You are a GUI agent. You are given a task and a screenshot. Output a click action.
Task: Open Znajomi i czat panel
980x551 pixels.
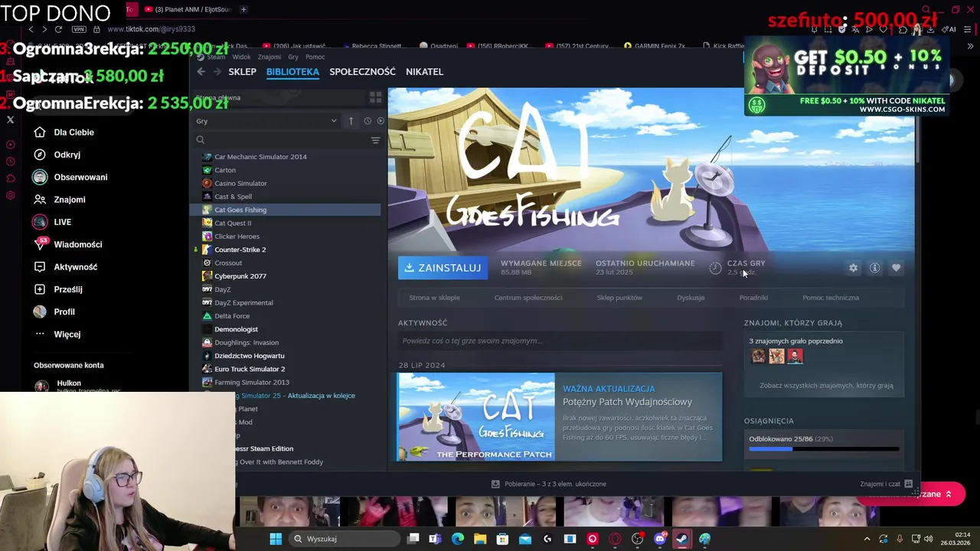coord(886,484)
